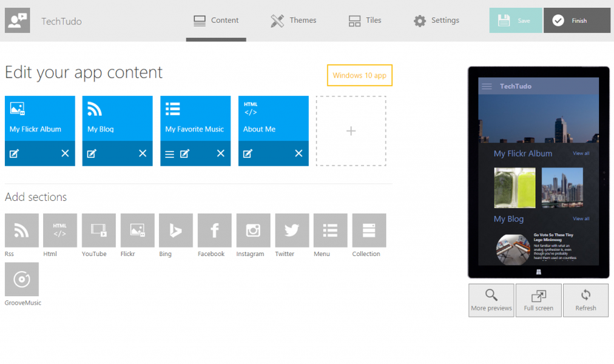Screen dimensions: 614x364
Task: Delete the My Flickr Album section
Action: (65, 153)
